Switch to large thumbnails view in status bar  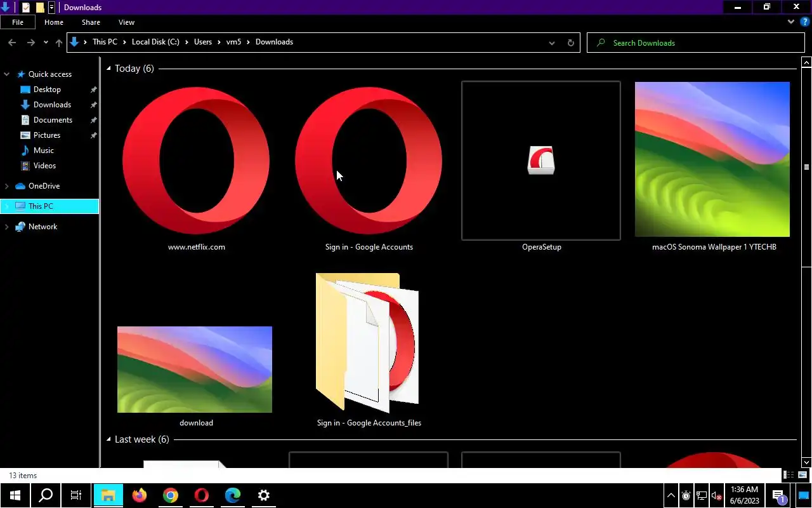pyautogui.click(x=802, y=475)
